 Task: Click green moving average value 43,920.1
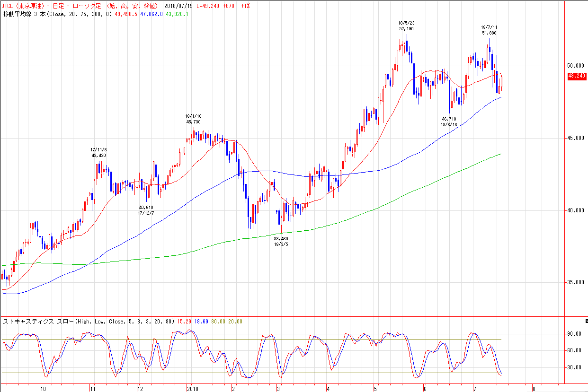point(178,14)
